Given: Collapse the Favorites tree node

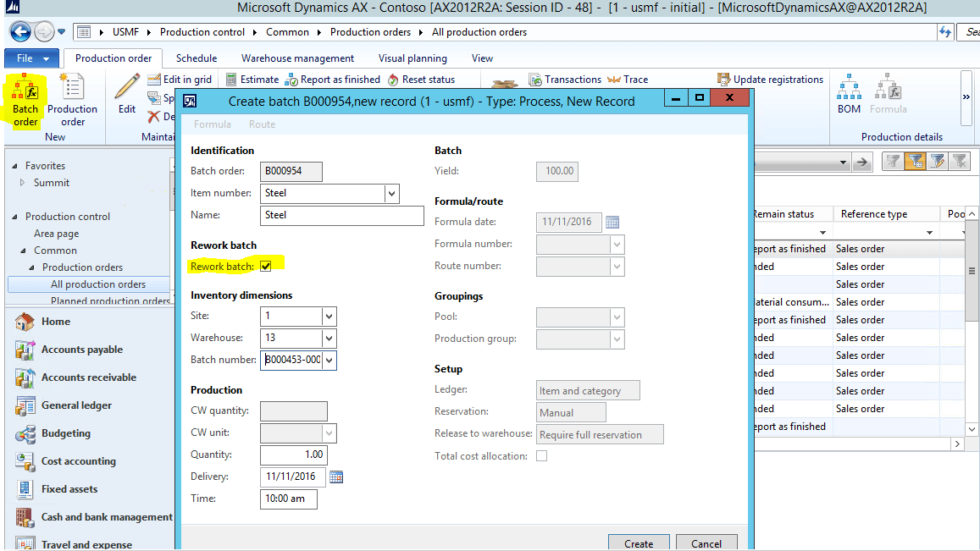Looking at the screenshot, I should coord(14,166).
